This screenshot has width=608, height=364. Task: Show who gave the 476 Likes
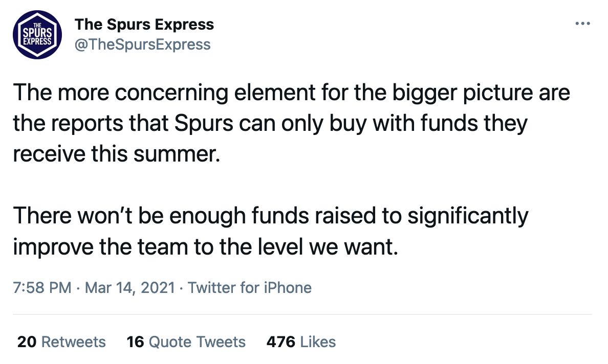click(301, 342)
